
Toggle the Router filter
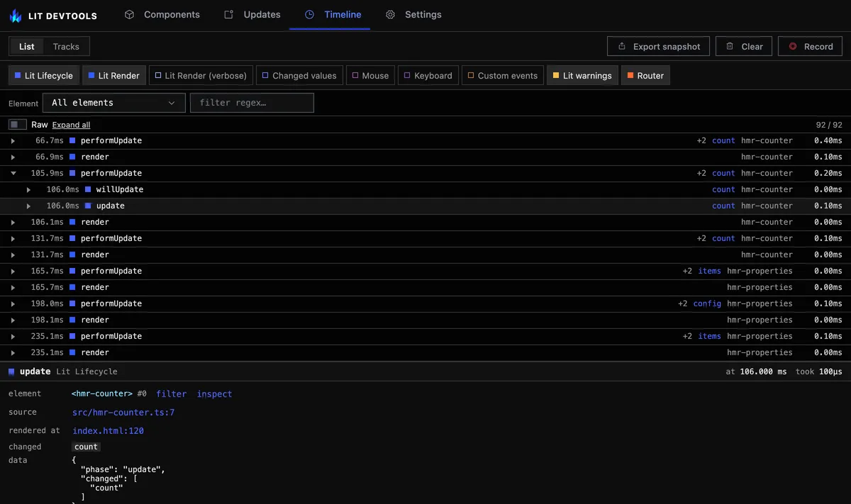point(645,76)
